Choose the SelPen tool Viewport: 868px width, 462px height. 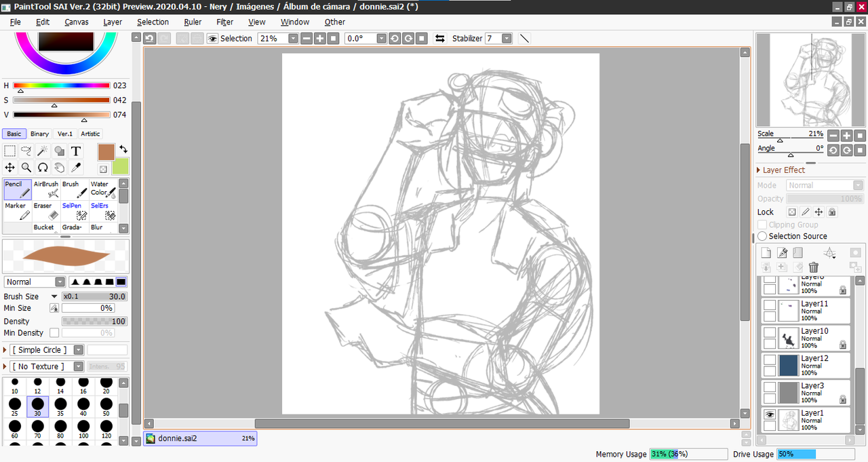[x=75, y=211]
